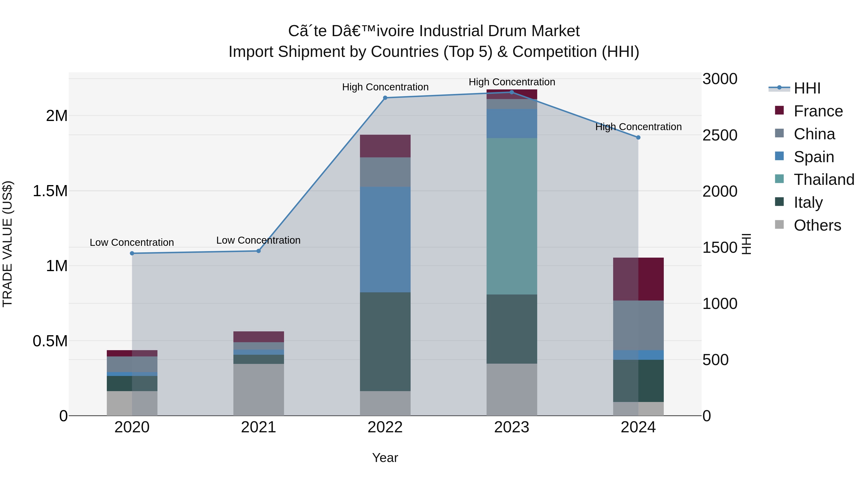Image resolution: width=868 pixels, height=488 pixels.
Task: Click the 2022 HHI data point marker
Action: pos(385,98)
